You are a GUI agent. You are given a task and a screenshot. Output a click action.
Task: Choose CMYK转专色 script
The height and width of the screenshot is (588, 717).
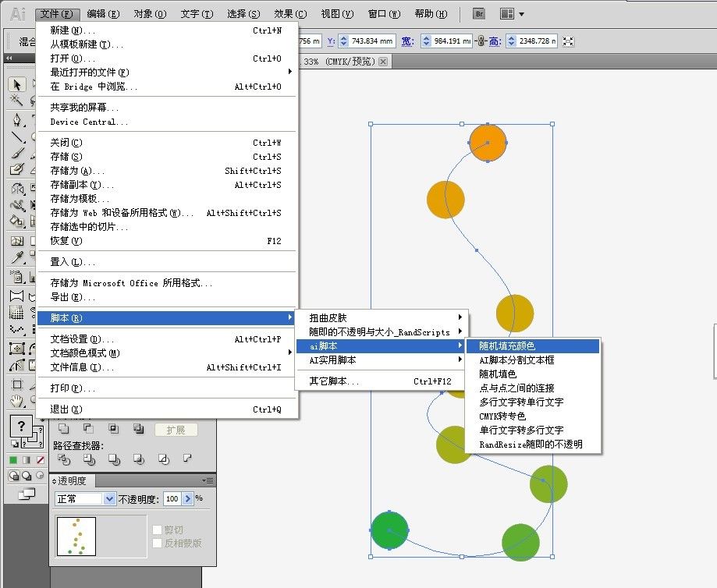click(x=532, y=416)
